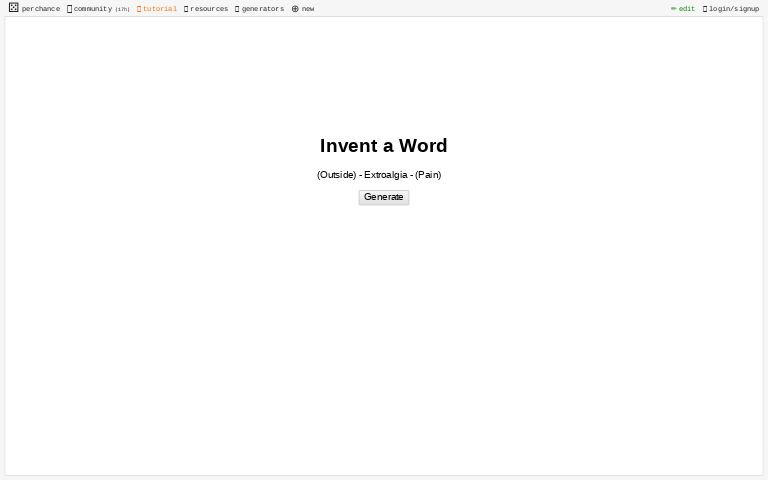This screenshot has width=768, height=480.
Task: Click the generators icon in navbar
Action: (237, 9)
